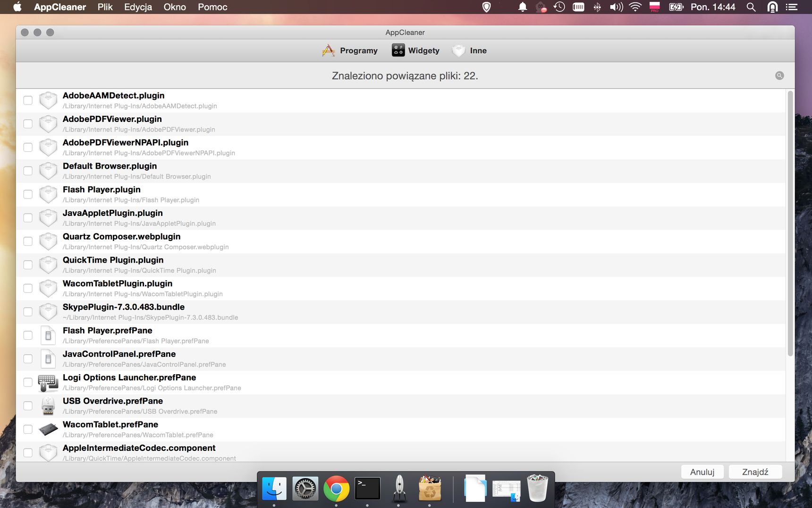Select the Flash Player.plugin row name
Image resolution: width=812 pixels, height=508 pixels.
101,189
